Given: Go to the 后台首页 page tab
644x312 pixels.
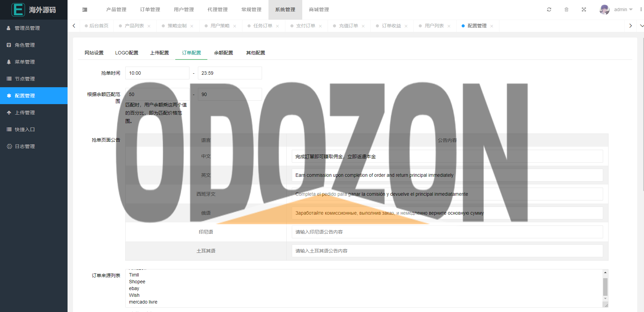Looking at the screenshot, I should coord(97,26).
